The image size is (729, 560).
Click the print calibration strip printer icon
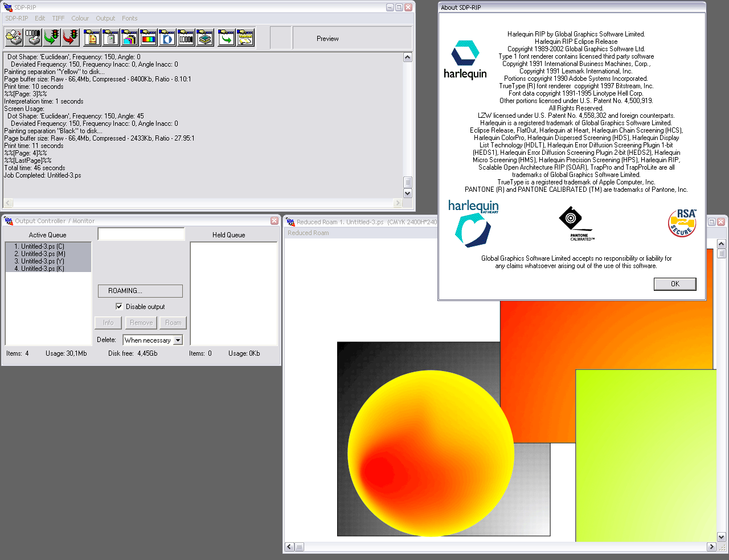click(x=33, y=38)
